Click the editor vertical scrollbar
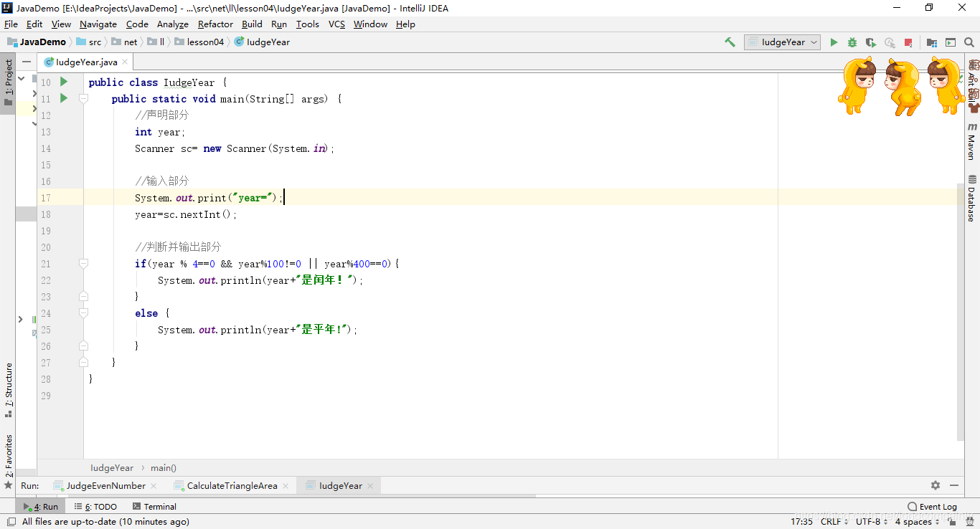980x529 pixels. (x=961, y=311)
